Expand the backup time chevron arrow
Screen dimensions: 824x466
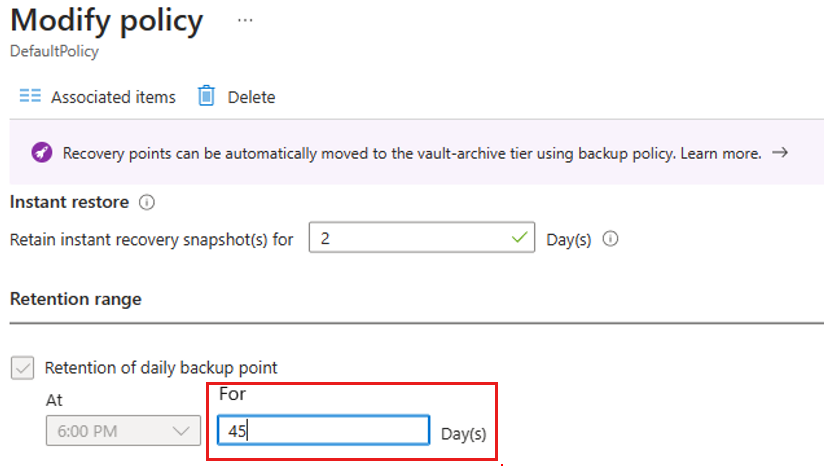point(181,431)
